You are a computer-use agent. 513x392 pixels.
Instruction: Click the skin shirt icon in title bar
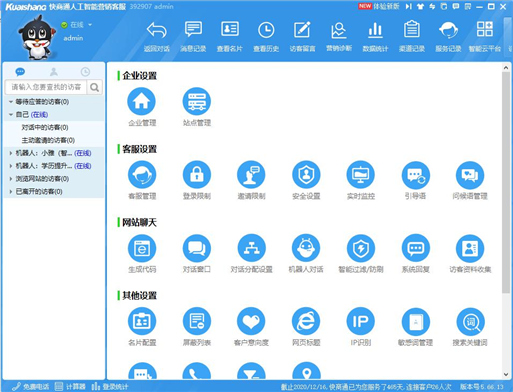tap(420, 6)
